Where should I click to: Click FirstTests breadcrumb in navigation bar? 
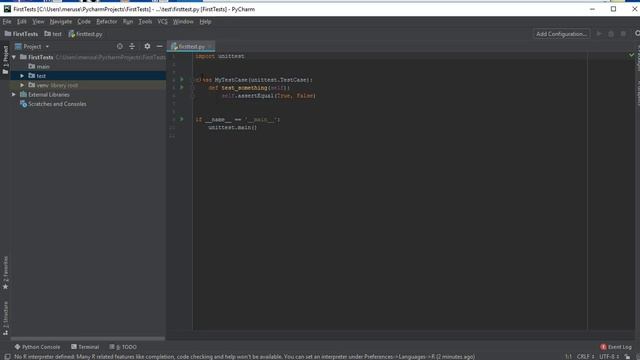(21, 34)
